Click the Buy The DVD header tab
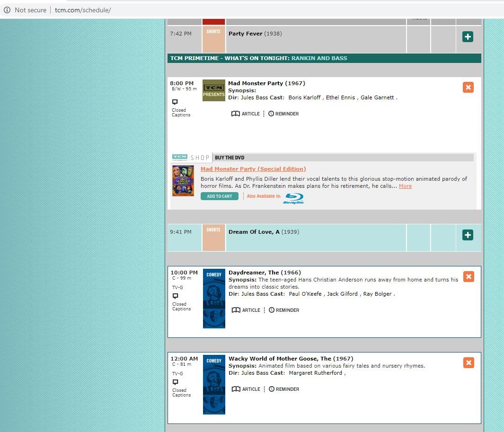Image resolution: width=504 pixels, height=432 pixels. click(x=230, y=158)
